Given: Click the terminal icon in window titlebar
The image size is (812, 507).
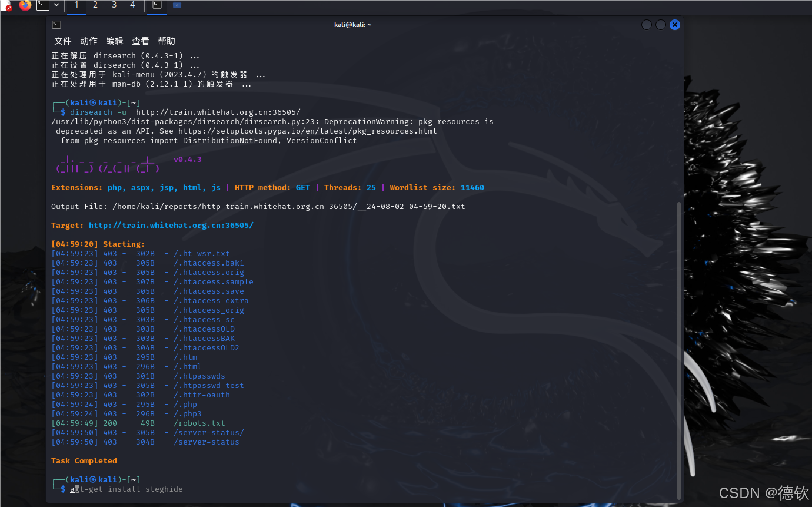Looking at the screenshot, I should tap(56, 25).
